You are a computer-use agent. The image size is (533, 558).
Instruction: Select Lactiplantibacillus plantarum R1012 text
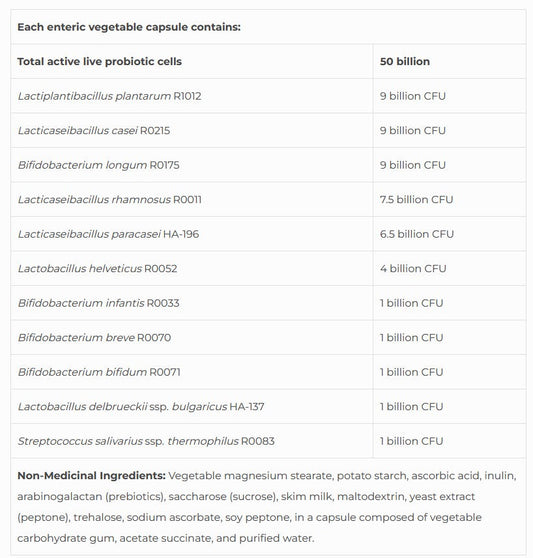109,96
